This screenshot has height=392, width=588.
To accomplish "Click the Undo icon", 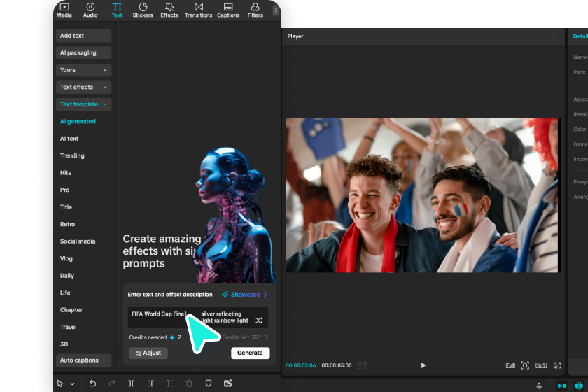I will pyautogui.click(x=92, y=384).
